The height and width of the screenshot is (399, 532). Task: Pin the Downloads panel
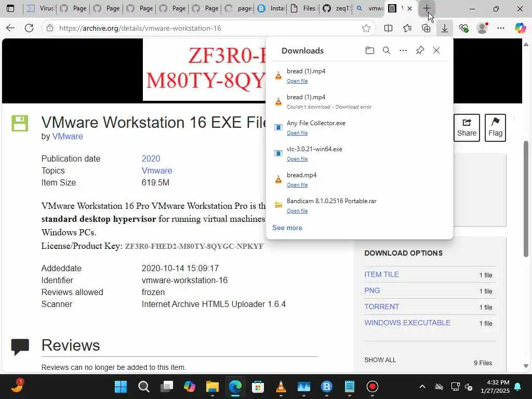(420, 50)
